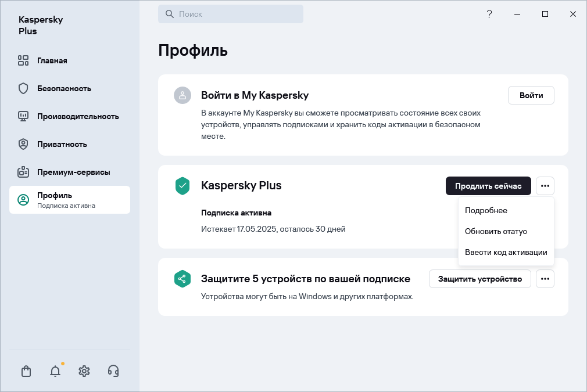Click the Производительность monitor icon
The image size is (587, 392).
(x=23, y=116)
